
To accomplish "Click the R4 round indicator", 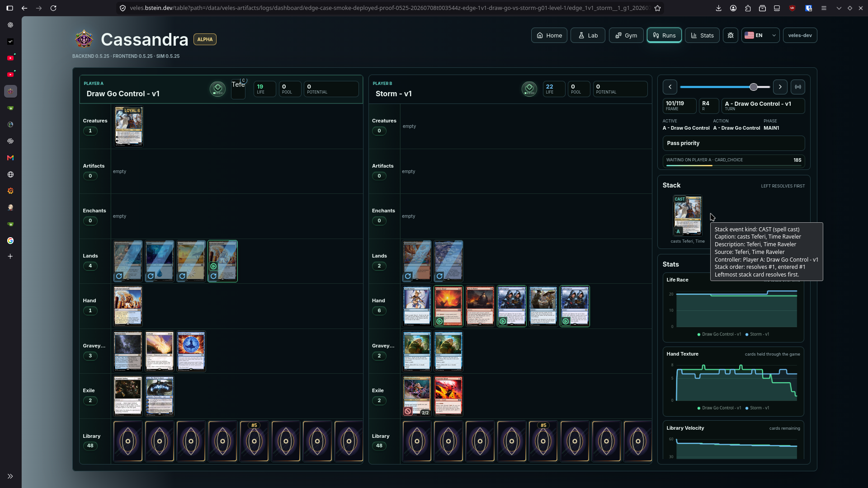I will tap(709, 106).
